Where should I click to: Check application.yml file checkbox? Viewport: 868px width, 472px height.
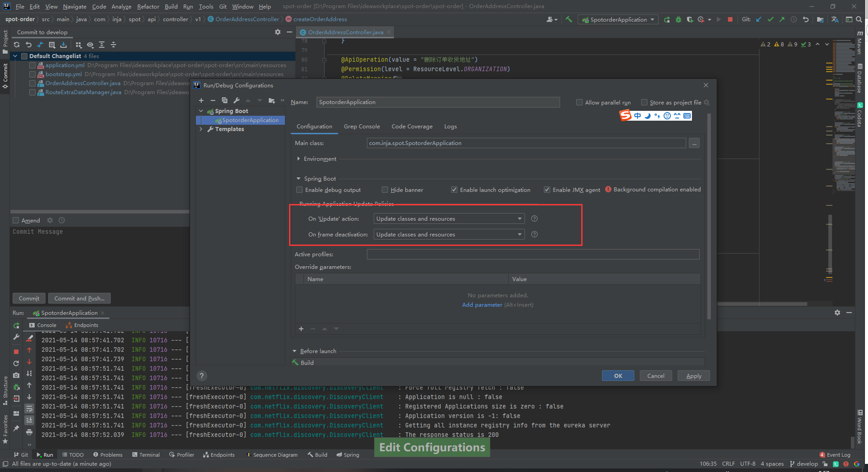32,65
